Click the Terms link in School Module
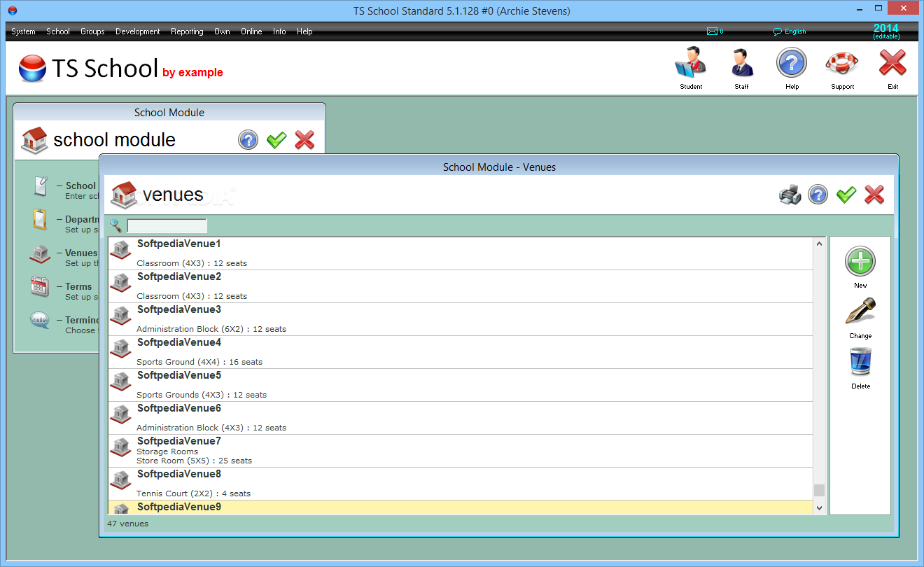The width and height of the screenshot is (924, 567). [78, 287]
